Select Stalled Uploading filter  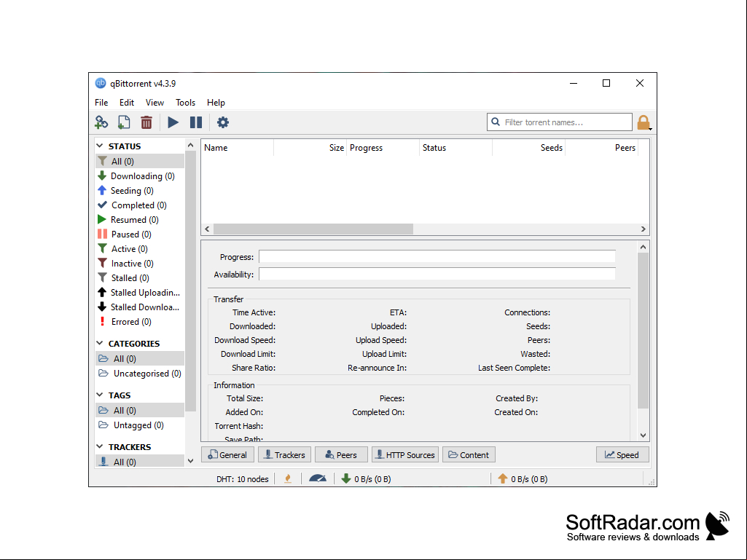click(140, 293)
